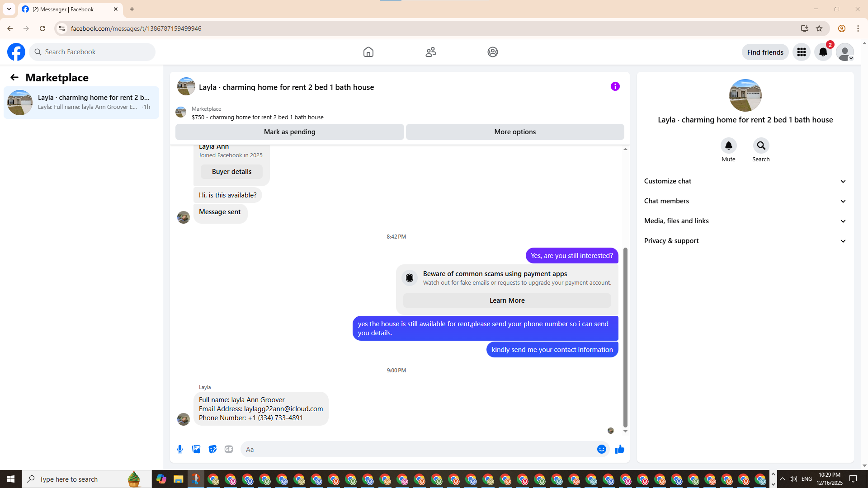The width and height of the screenshot is (868, 488).
Task: Open the Chrome profile icon
Action: point(842,28)
